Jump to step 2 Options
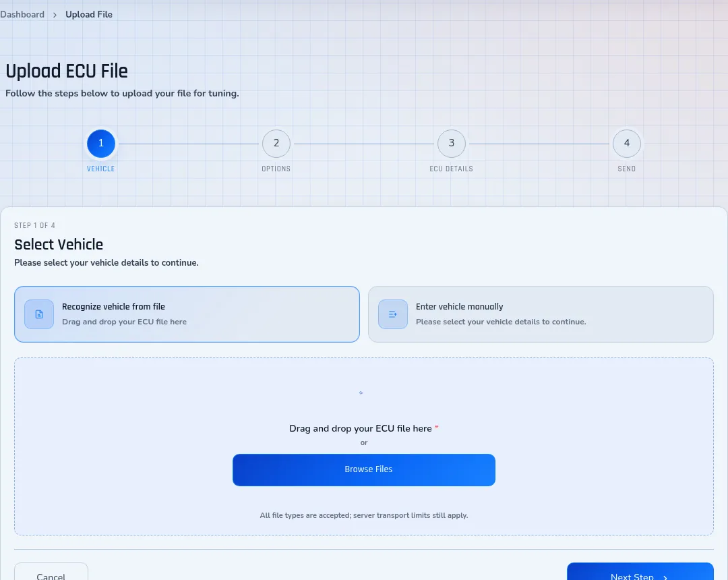Screen dimensions: 728x580 [x=276, y=144]
